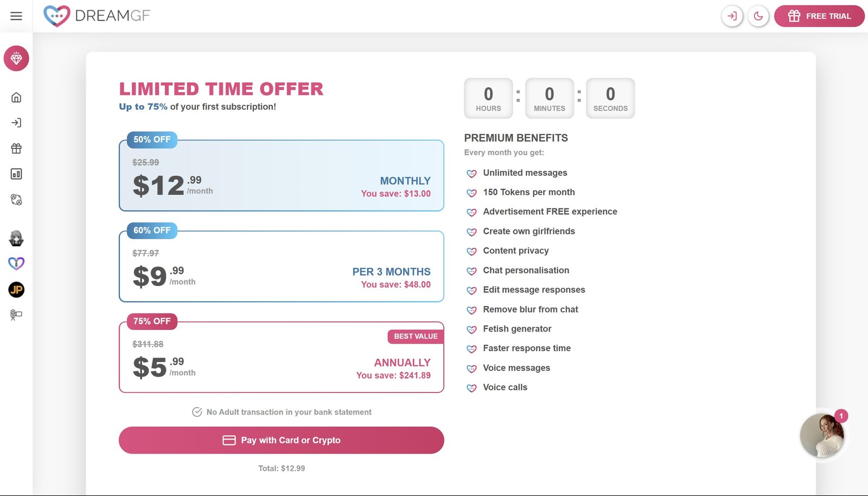Select the Per 3 Months plan
The height and width of the screenshot is (496, 868).
click(281, 266)
